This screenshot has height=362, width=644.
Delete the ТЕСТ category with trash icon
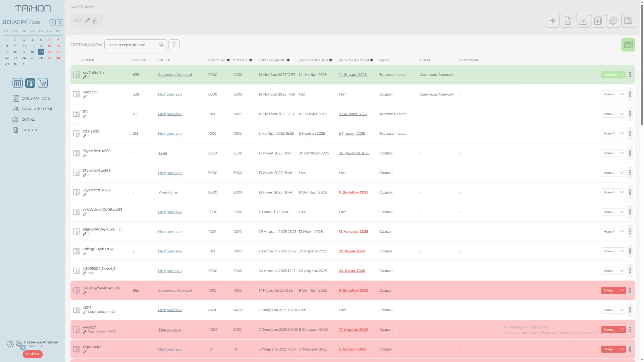click(95, 21)
